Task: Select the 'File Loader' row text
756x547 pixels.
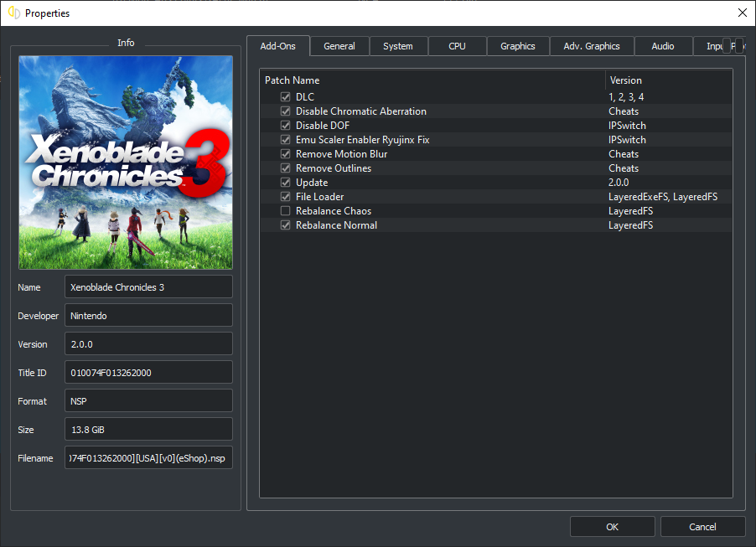Action: click(x=319, y=197)
